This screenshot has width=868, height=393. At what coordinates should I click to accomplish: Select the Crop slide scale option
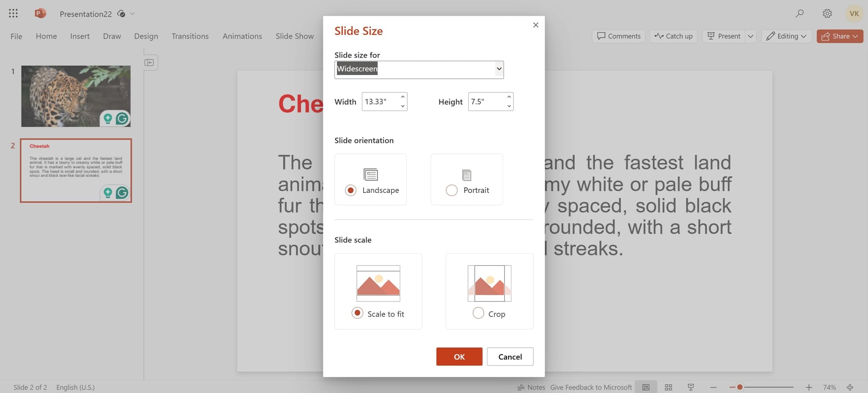click(478, 313)
